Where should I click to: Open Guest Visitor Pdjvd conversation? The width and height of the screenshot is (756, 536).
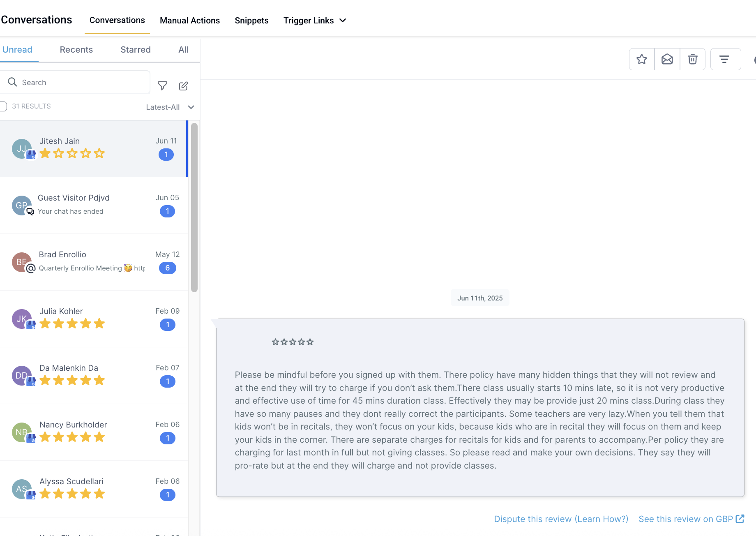click(94, 206)
